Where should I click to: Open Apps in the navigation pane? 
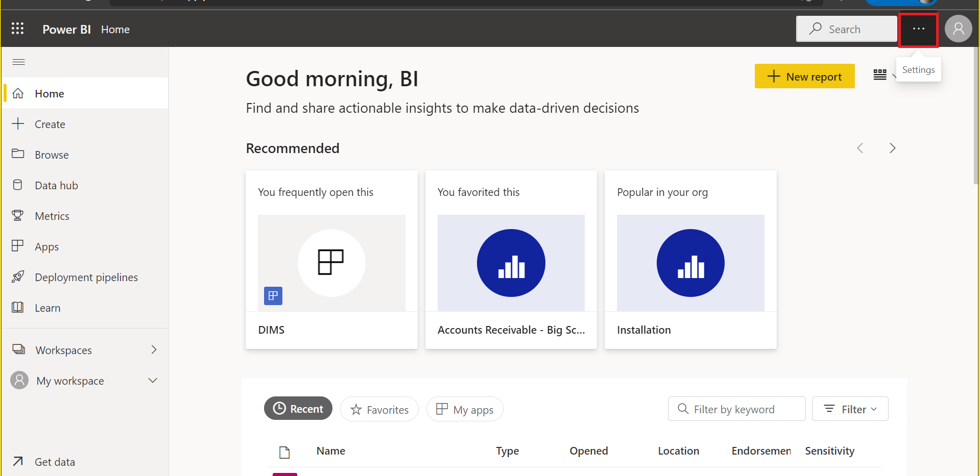[86, 246]
